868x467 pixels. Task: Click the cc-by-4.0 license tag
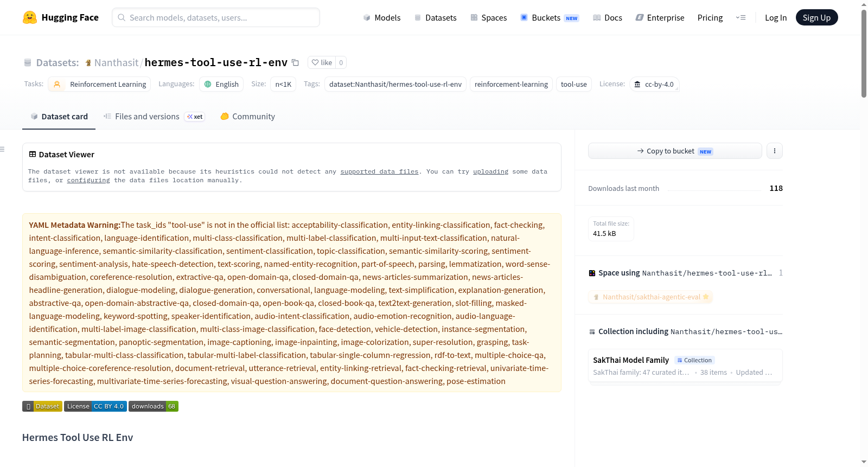pos(654,84)
